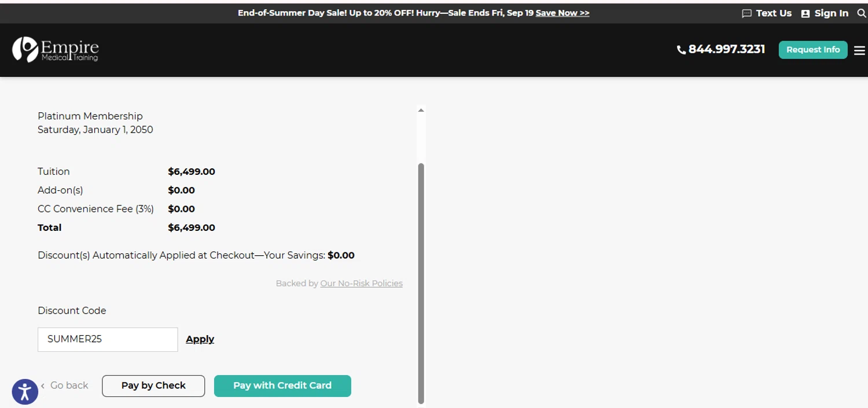Screen dimensions: 868x408
Task: Click the phone icon beside 844.997.3231
Action: click(x=681, y=50)
